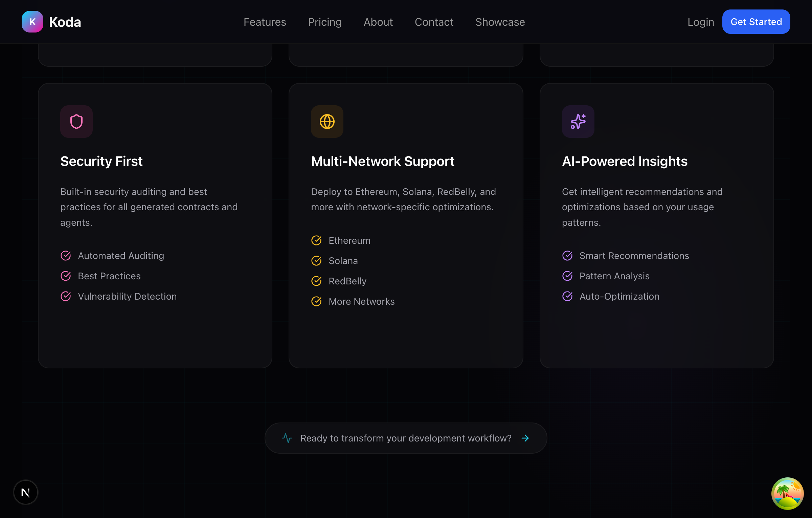This screenshot has width=812, height=518.
Task: Select the checkmark beside Vulnerability Detection
Action: click(66, 296)
